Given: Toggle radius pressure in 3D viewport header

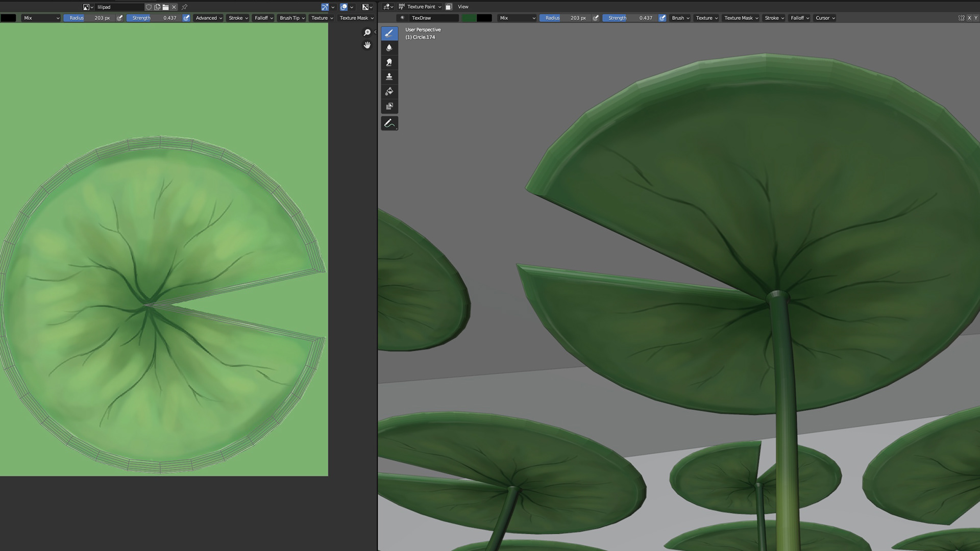Looking at the screenshot, I should pos(596,18).
